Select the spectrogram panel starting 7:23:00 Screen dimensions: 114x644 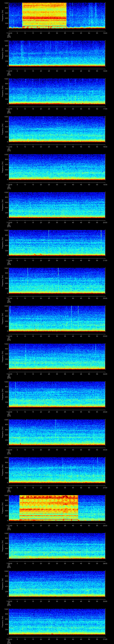click(57, 356)
